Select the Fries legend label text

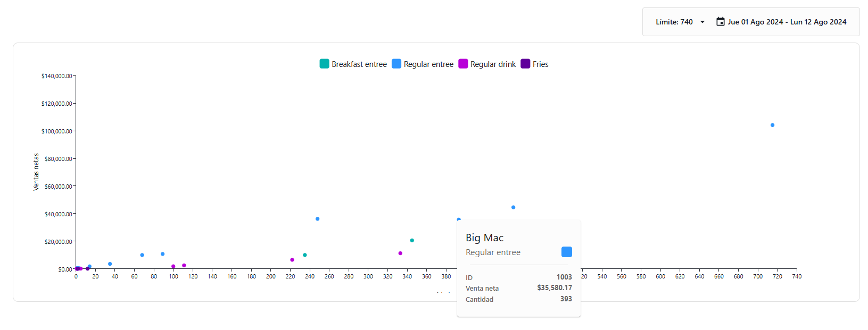tap(540, 64)
